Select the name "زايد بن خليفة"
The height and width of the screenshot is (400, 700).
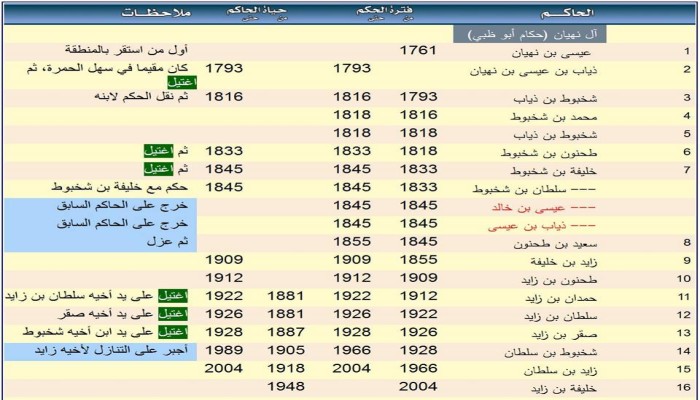pos(564,262)
